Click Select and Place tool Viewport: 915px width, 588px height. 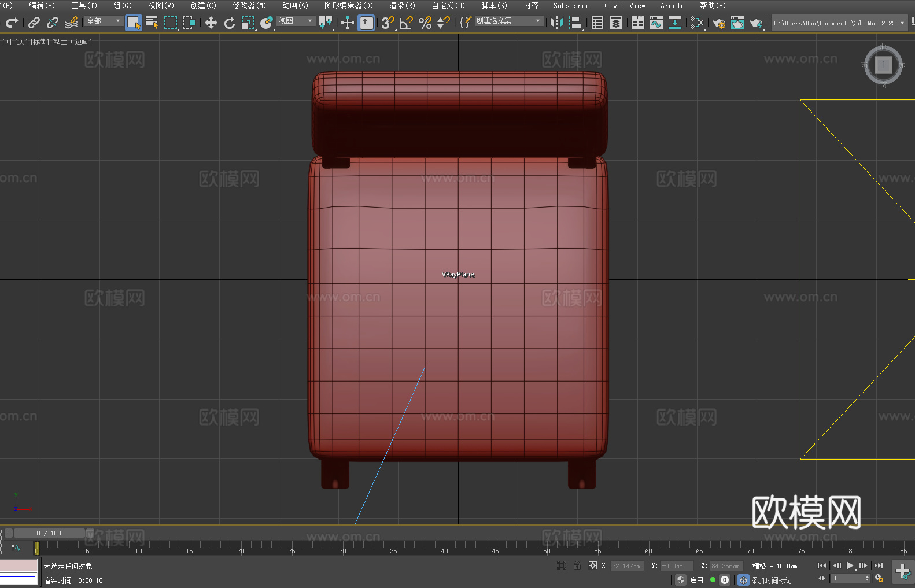(x=267, y=23)
